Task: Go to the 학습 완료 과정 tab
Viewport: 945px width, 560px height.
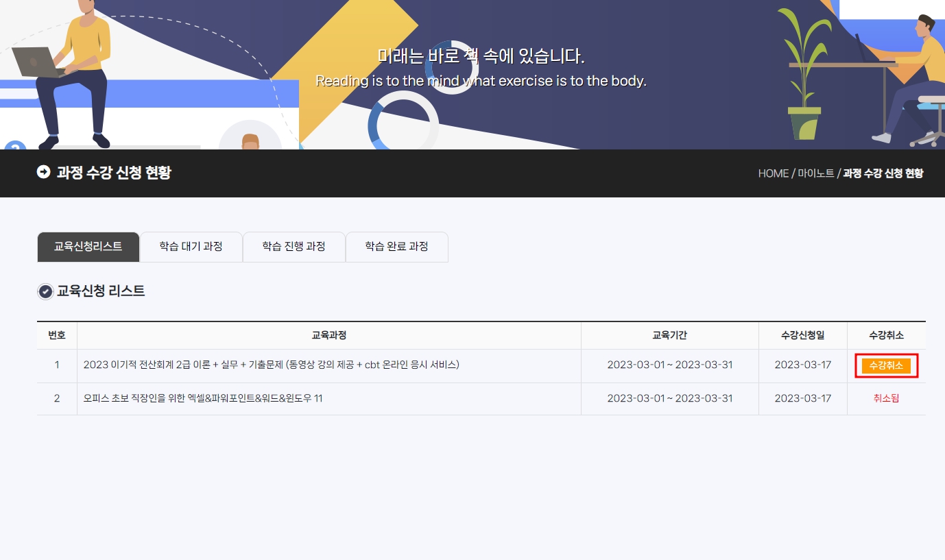Action: click(396, 247)
